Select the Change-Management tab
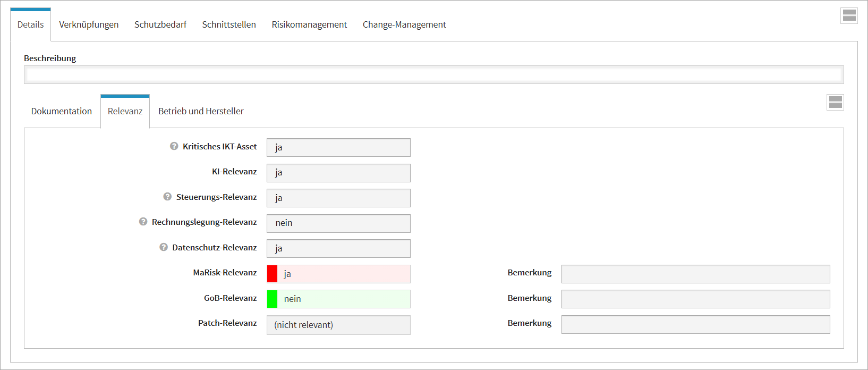This screenshot has height=370, width=868. pyautogui.click(x=404, y=24)
